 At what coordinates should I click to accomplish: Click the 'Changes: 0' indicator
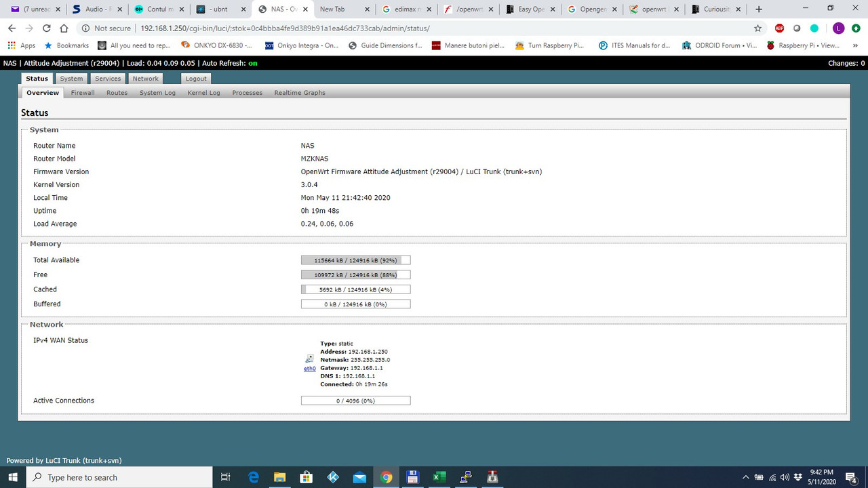846,63
